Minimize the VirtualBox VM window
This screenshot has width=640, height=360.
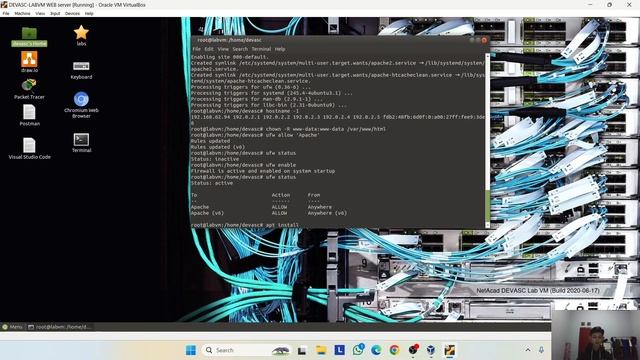coord(590,4)
